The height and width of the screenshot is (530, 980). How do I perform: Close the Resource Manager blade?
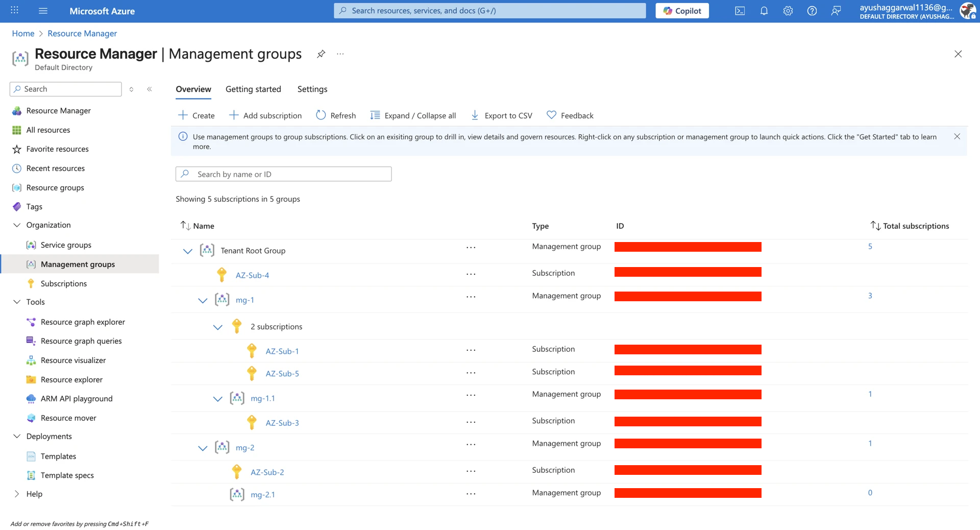[x=958, y=54]
